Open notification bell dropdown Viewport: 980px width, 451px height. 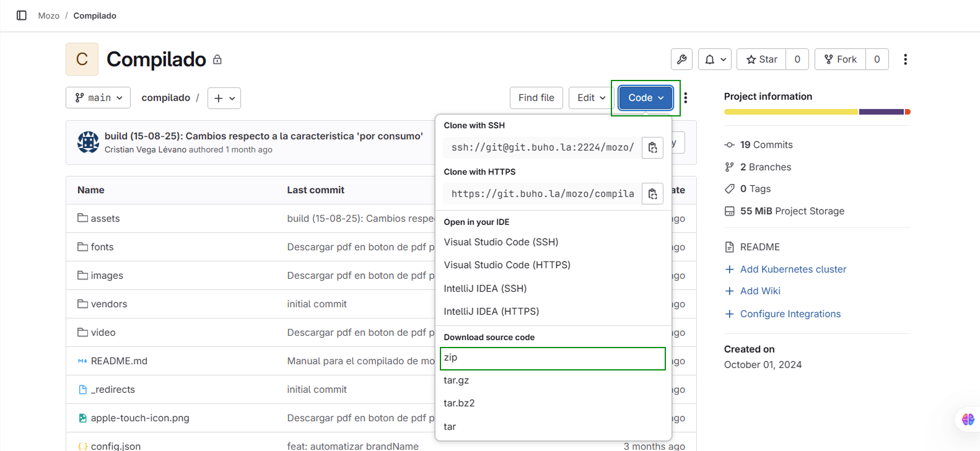[715, 59]
